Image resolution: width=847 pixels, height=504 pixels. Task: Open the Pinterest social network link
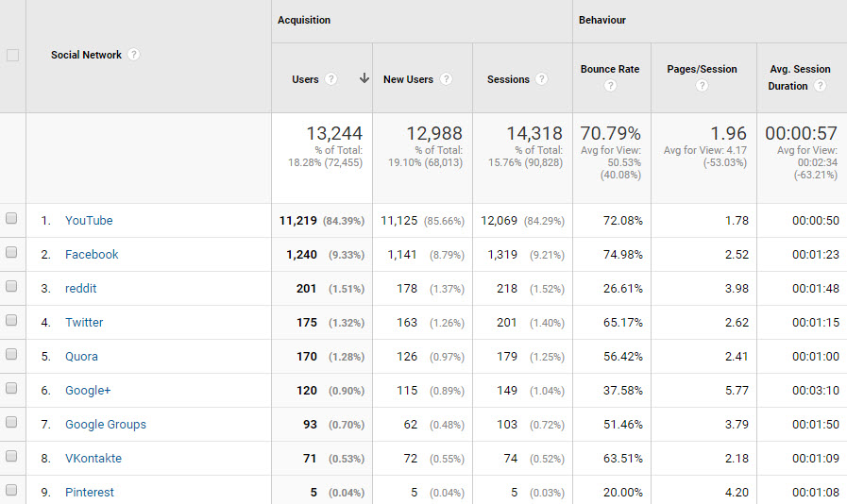[90, 493]
